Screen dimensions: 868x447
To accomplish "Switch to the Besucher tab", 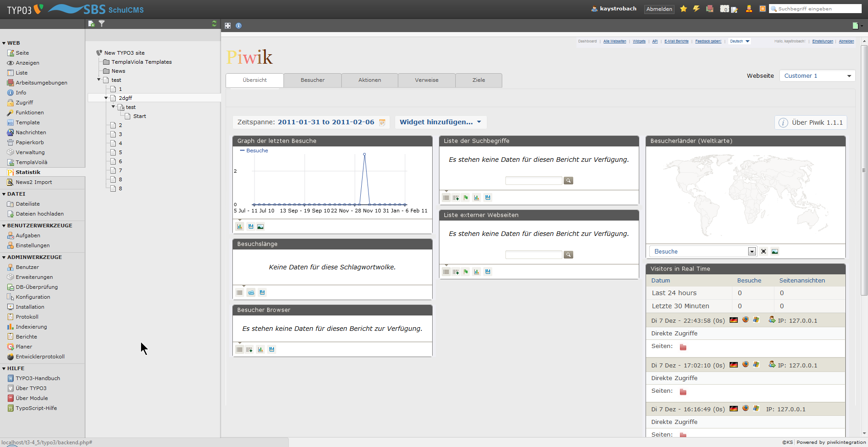I will point(313,80).
